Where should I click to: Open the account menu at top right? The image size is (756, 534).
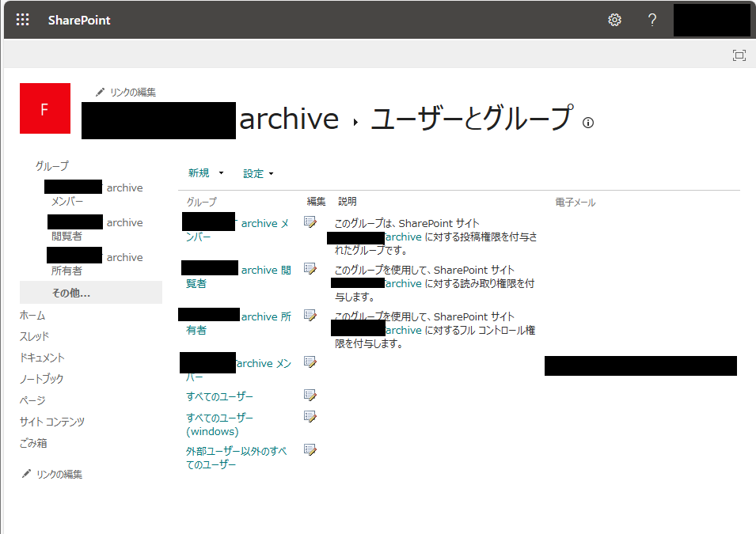[712, 21]
